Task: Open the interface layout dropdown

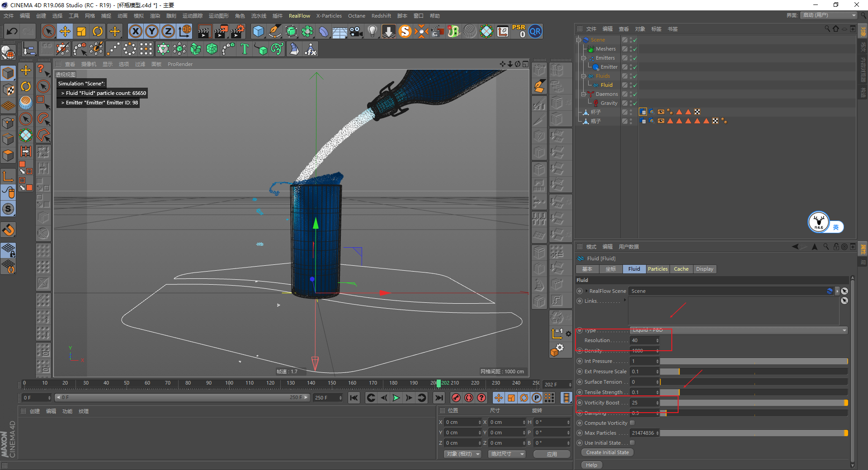Action: (x=829, y=15)
